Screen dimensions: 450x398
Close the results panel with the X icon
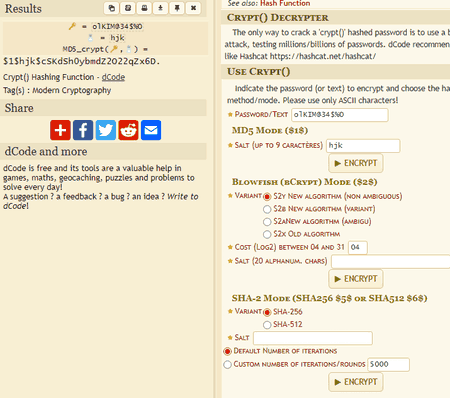click(193, 8)
